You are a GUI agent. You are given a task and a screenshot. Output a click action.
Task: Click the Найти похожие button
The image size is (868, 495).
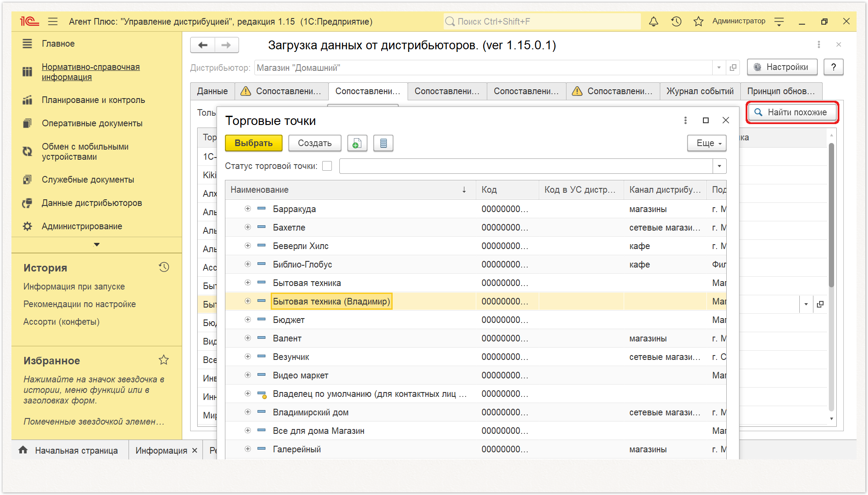coord(792,112)
